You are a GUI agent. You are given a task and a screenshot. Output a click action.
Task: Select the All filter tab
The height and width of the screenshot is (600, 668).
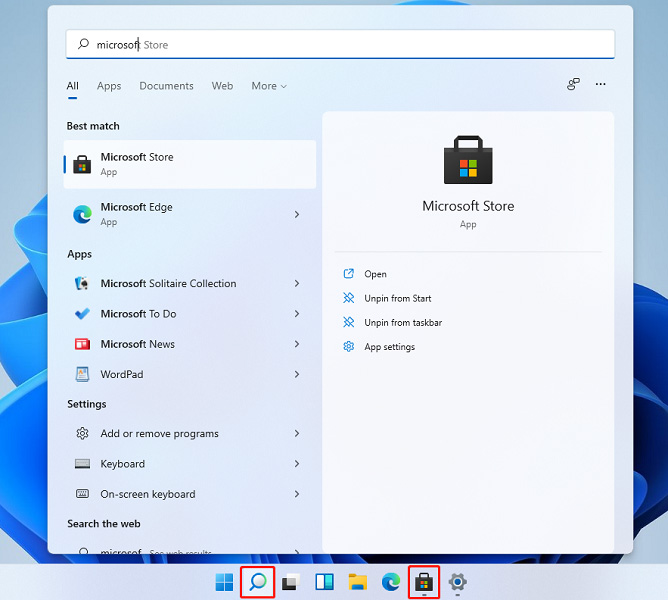click(x=72, y=86)
